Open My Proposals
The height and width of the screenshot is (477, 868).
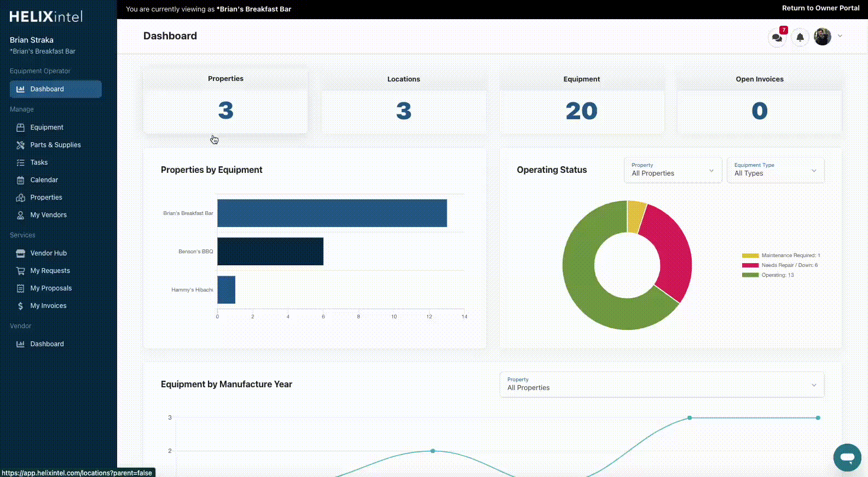coord(55,288)
